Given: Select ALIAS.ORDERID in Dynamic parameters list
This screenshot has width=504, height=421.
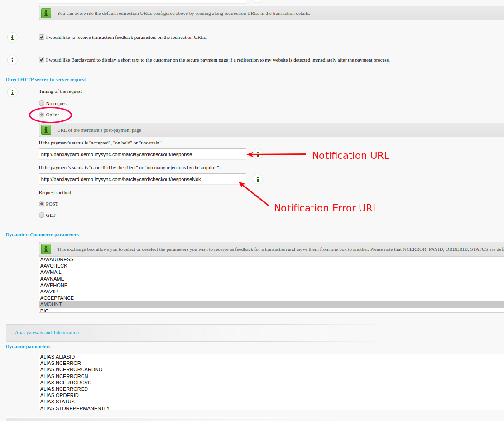Looking at the screenshot, I should [59, 395].
